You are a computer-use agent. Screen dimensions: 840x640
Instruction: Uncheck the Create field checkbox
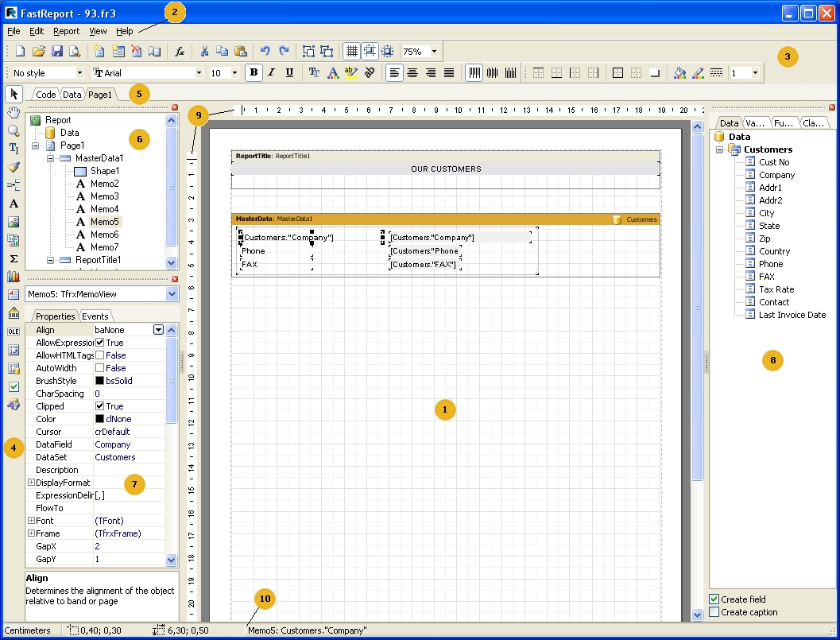tap(714, 599)
